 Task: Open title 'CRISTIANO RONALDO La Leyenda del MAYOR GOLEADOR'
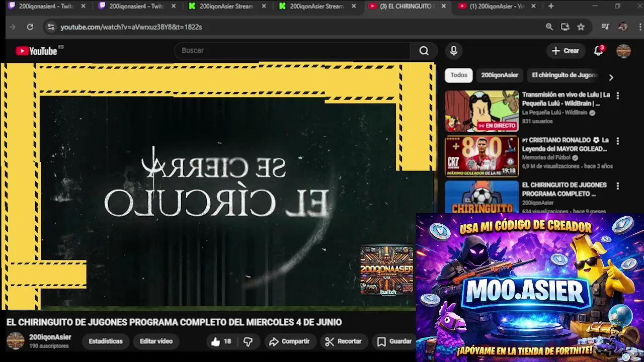pyautogui.click(x=566, y=144)
